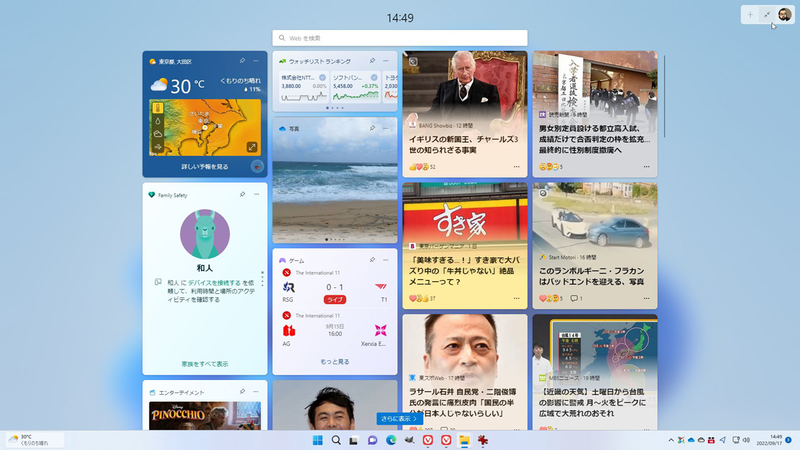The image size is (800, 450).
Task: Open File Explorer from the taskbar
Action: pyautogui.click(x=464, y=440)
